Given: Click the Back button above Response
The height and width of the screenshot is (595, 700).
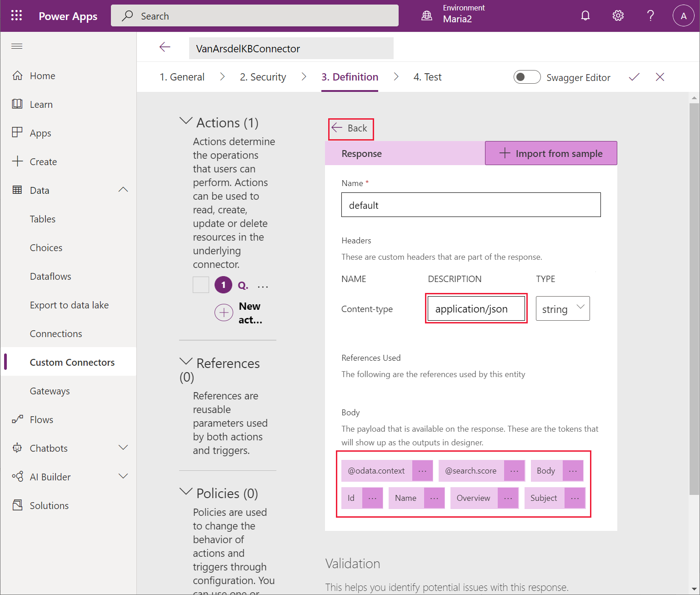Looking at the screenshot, I should coord(351,128).
